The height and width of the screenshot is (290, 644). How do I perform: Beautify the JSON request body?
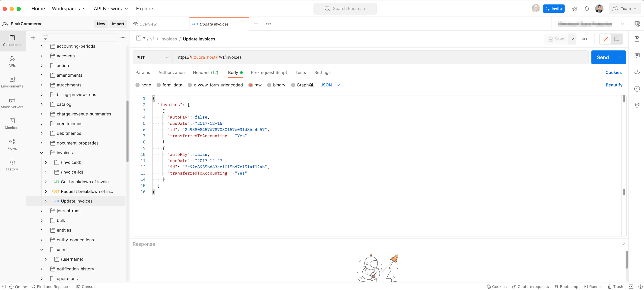614,85
